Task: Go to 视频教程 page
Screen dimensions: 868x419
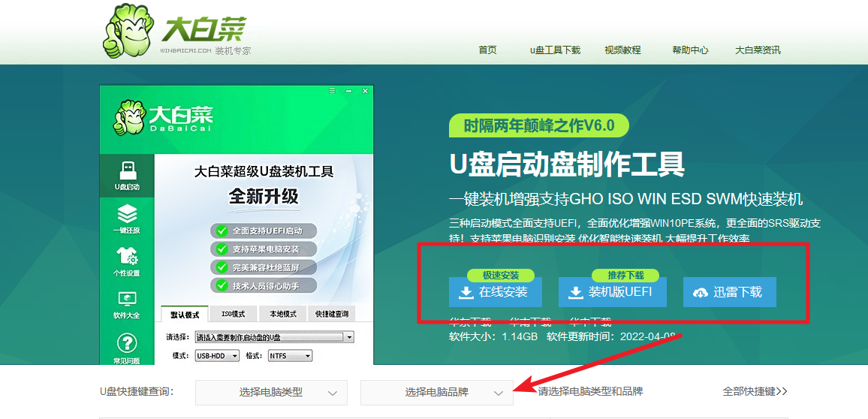Action: (x=622, y=50)
